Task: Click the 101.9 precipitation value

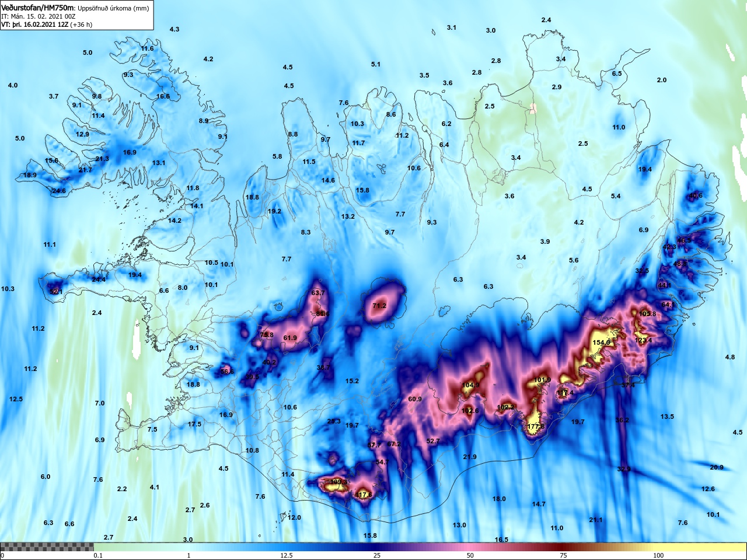Action: [x=542, y=380]
